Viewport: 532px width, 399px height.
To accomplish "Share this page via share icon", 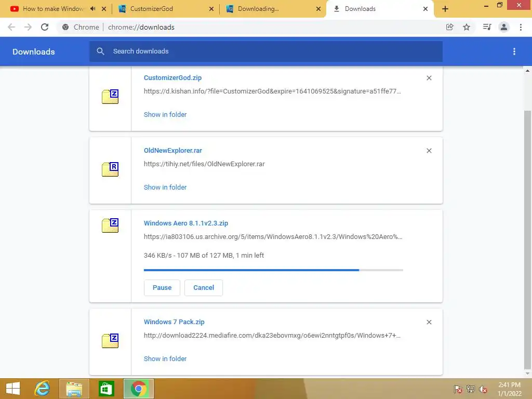I will coord(449,27).
